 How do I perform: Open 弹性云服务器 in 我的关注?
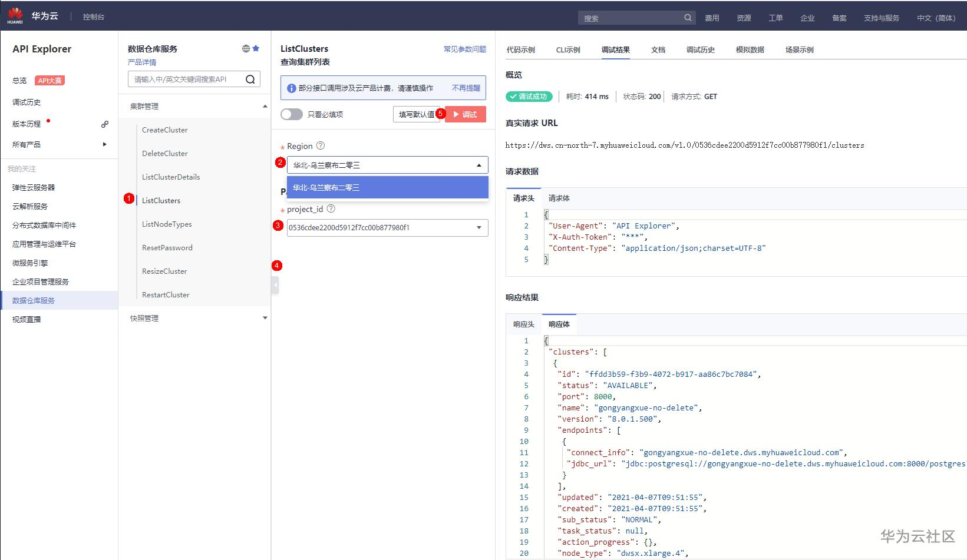coord(34,188)
